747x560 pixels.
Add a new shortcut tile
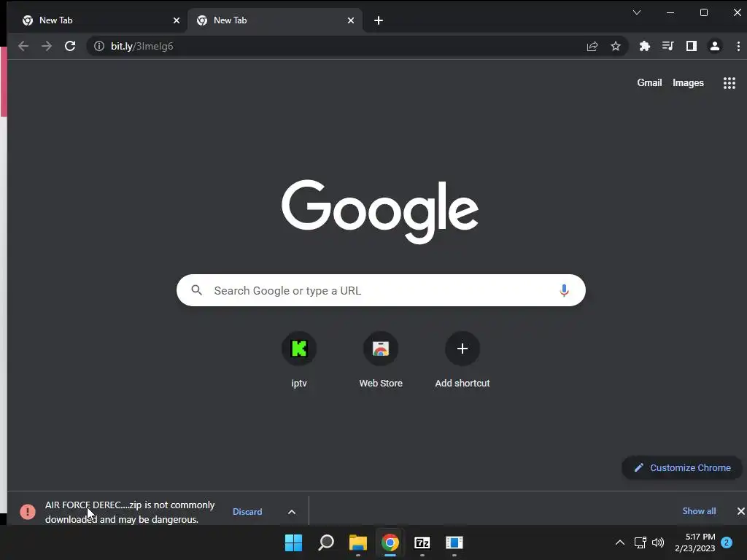coord(462,360)
